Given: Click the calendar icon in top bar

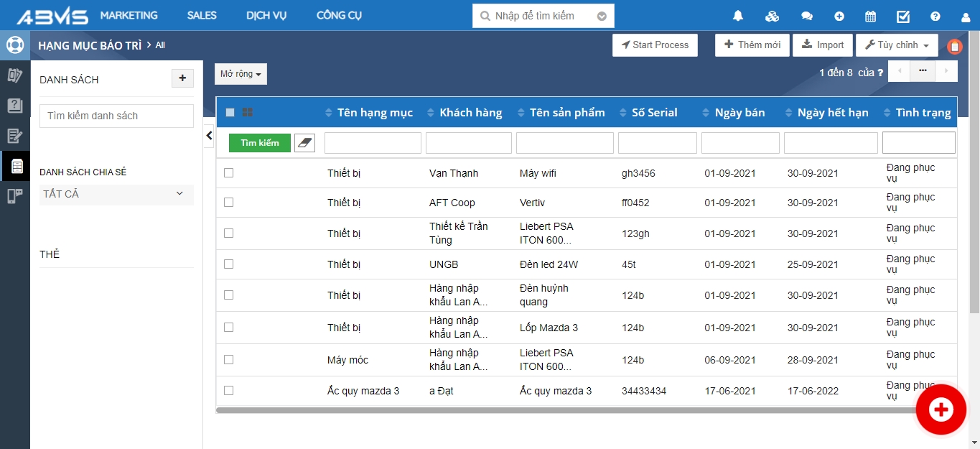Looking at the screenshot, I should pos(870,16).
